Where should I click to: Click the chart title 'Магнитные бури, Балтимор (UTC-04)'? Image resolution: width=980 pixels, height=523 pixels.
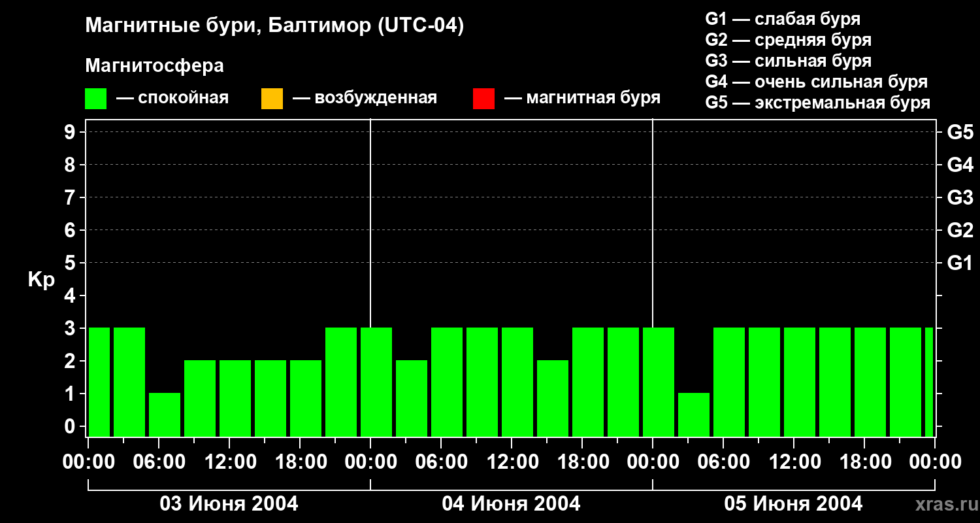pyautogui.click(x=274, y=26)
